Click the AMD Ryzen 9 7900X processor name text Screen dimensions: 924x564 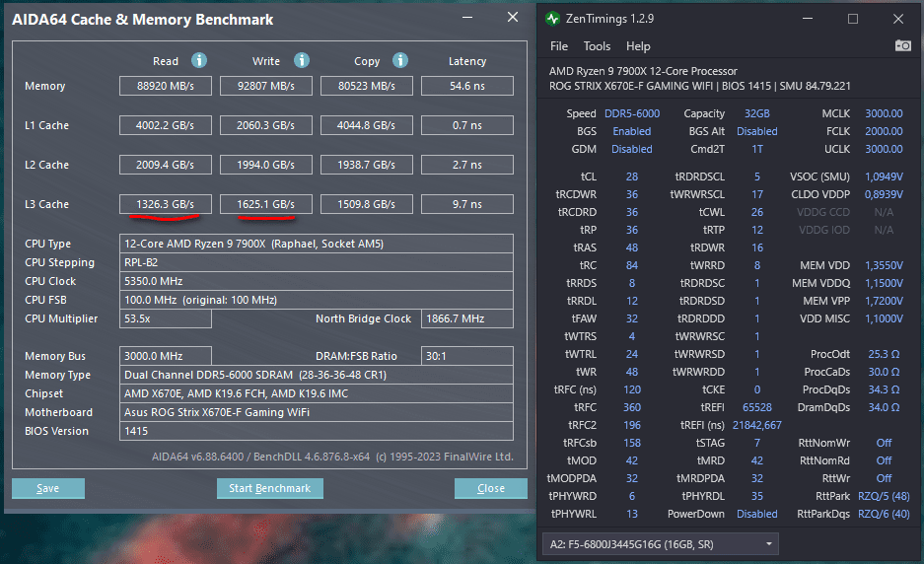[x=643, y=71]
